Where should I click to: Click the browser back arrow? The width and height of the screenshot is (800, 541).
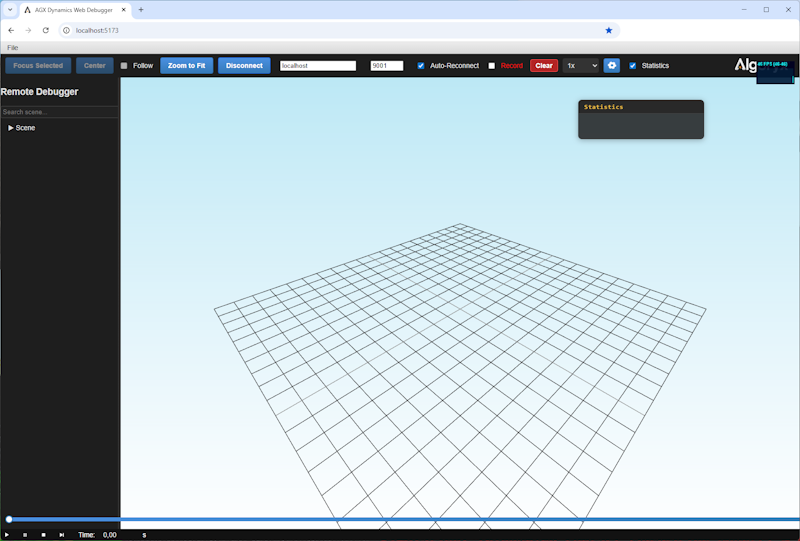(x=11, y=30)
